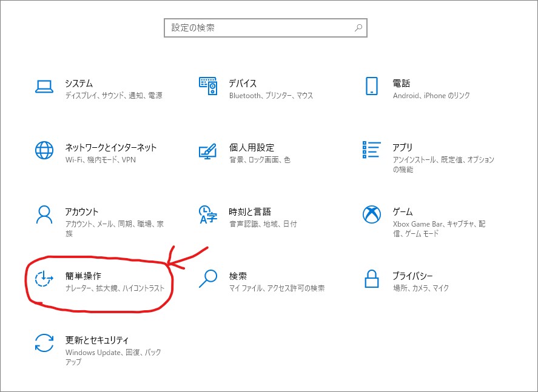This screenshot has width=538, height=392.
Task: Focus the 設定の検索 input field
Action: click(266, 28)
